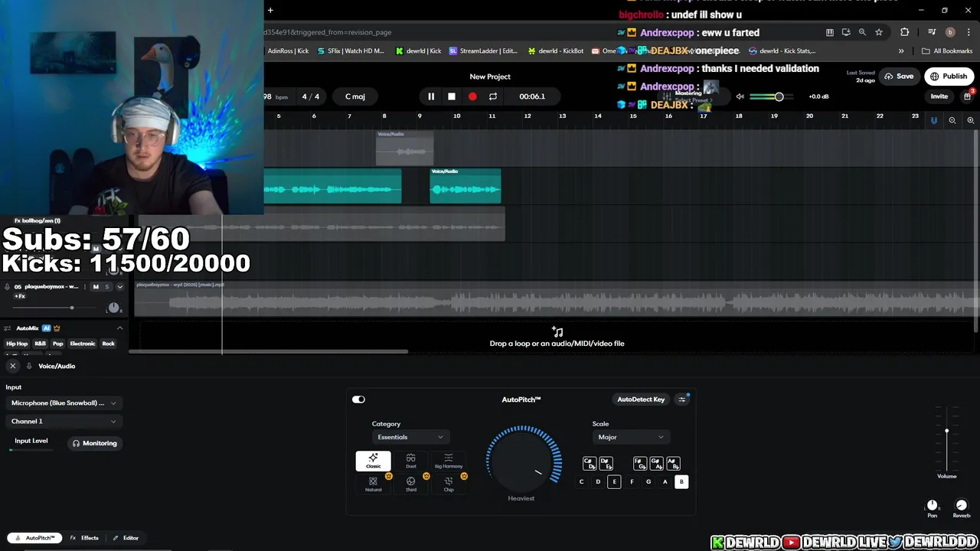Switch to the Effects tab
This screenshot has height=551, width=980.
[x=84, y=538]
